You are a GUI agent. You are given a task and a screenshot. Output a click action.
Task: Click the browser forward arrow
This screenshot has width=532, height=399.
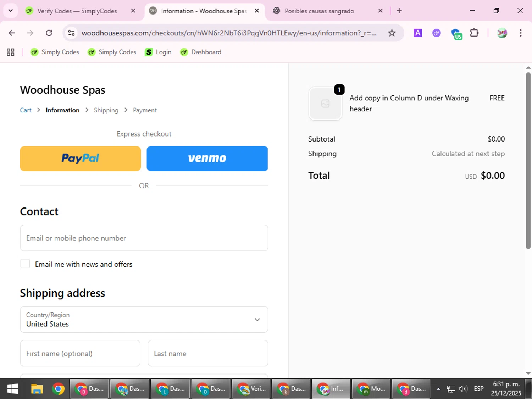pos(30,33)
